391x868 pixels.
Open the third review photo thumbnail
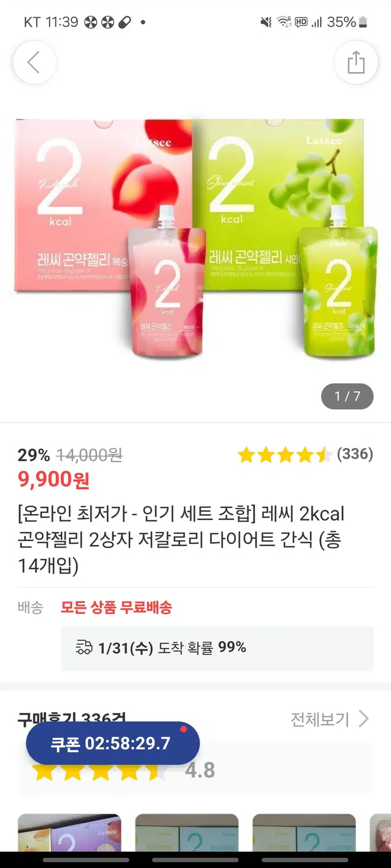(304, 832)
